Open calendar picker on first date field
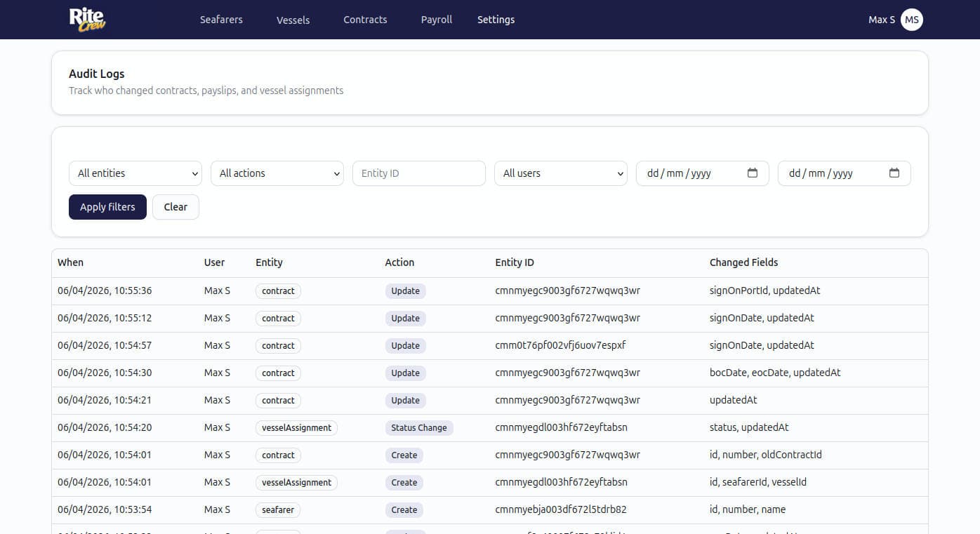This screenshot has width=980, height=534. click(752, 173)
